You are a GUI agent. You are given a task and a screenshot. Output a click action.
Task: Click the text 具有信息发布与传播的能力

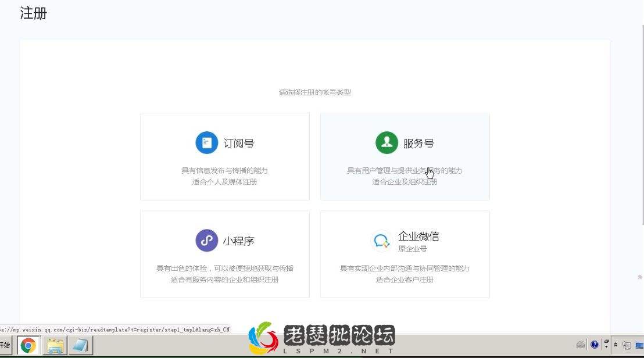pos(225,170)
